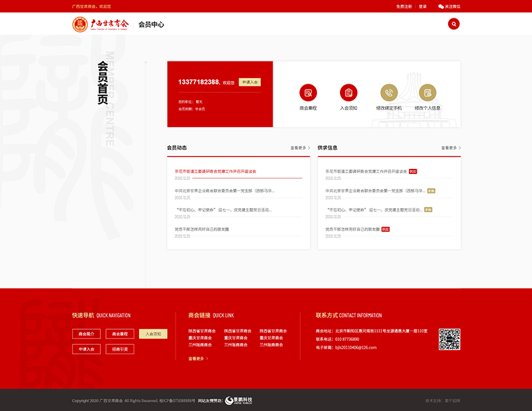
Task: Click the 快速导航 Quick Navigation heading
Action: 101,315
